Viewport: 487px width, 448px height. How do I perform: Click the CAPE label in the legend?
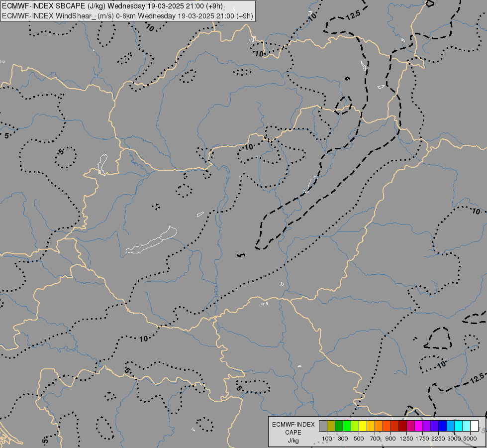click(293, 433)
